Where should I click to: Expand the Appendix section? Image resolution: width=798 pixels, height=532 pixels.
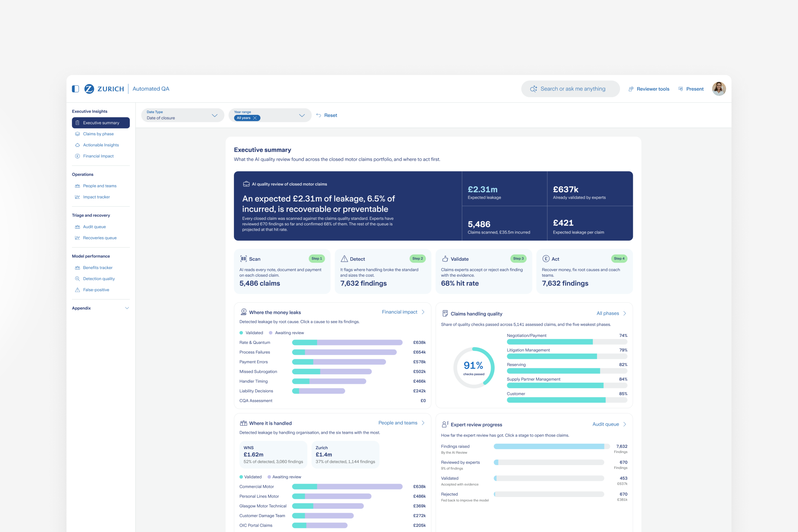point(101,308)
